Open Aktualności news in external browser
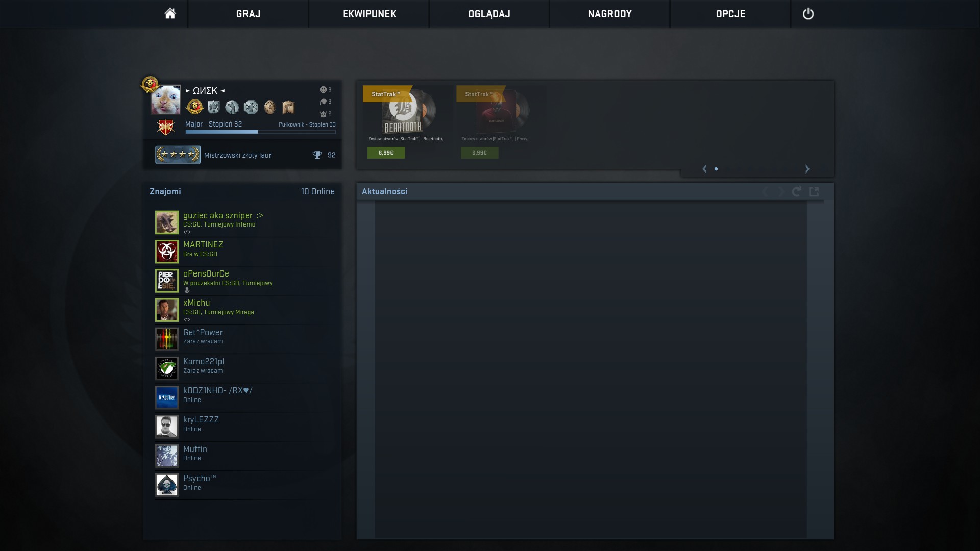The width and height of the screenshot is (980, 551). (x=814, y=191)
